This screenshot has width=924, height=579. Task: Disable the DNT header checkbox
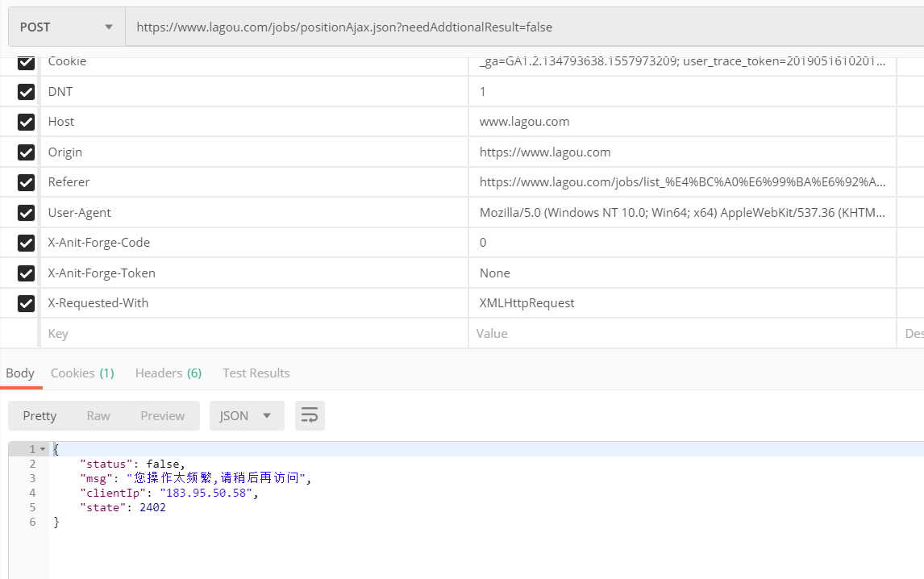[x=26, y=92]
